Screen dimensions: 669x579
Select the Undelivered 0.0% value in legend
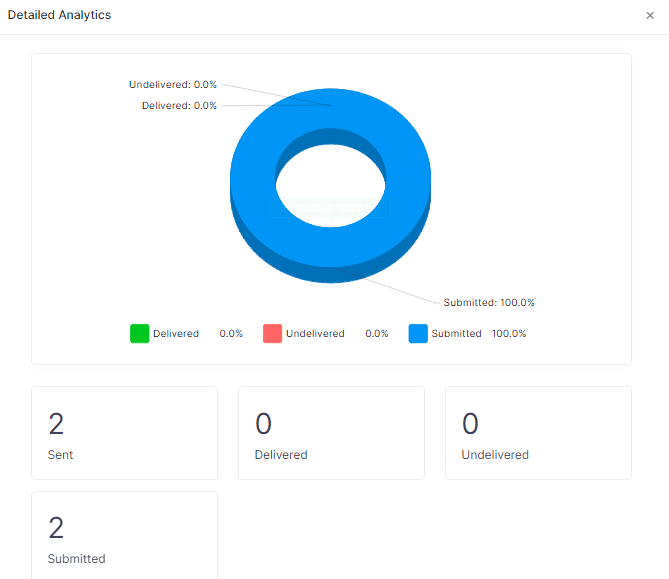[x=377, y=334]
